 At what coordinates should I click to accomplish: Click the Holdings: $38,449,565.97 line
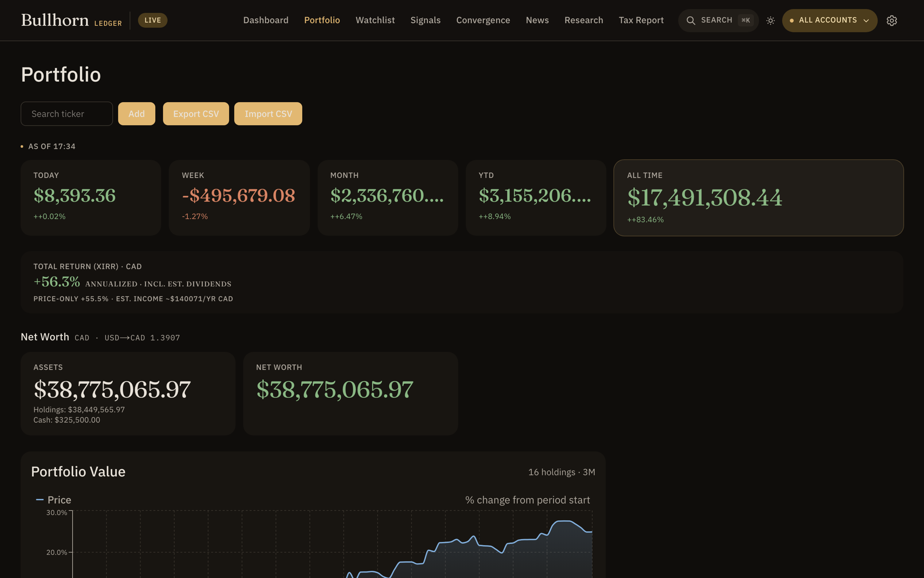tap(79, 410)
